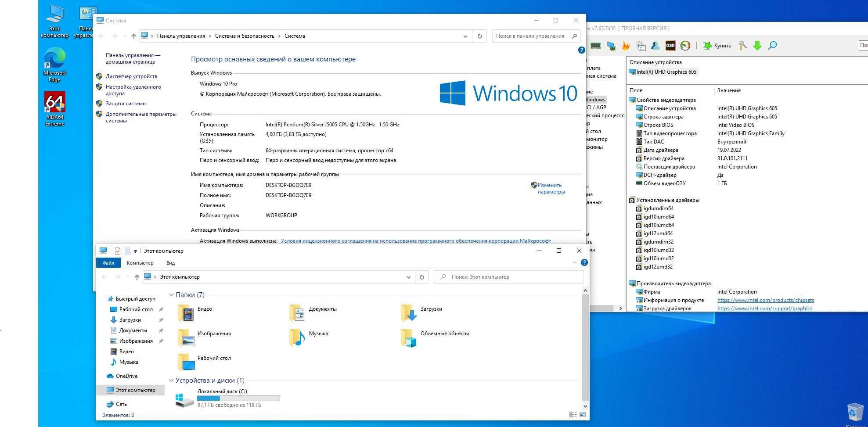Click the Поиск: Этот компьютер search field

click(x=508, y=277)
